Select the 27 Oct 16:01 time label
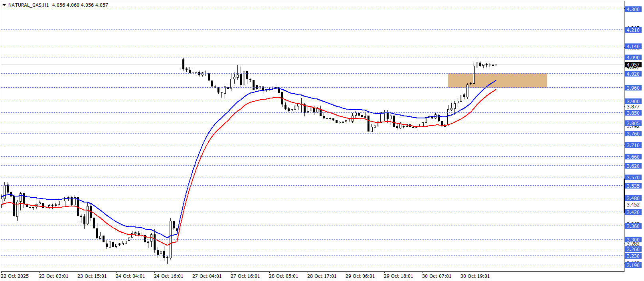The image size is (644, 281). (245, 276)
